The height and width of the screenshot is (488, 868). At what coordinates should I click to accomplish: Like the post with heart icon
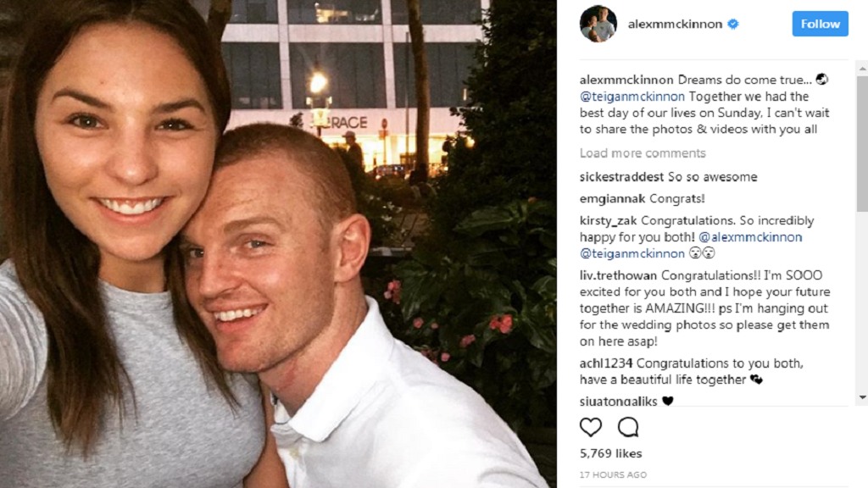[591, 427]
